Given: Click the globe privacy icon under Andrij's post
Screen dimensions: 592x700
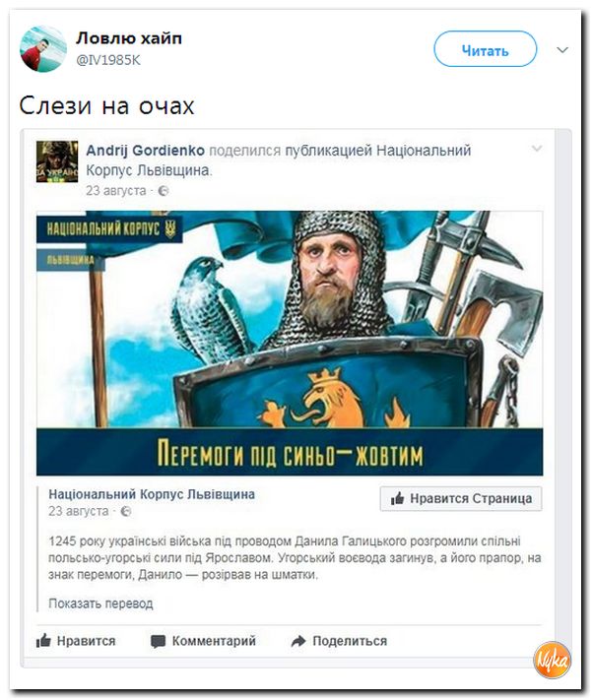Looking at the screenshot, I should (x=164, y=191).
